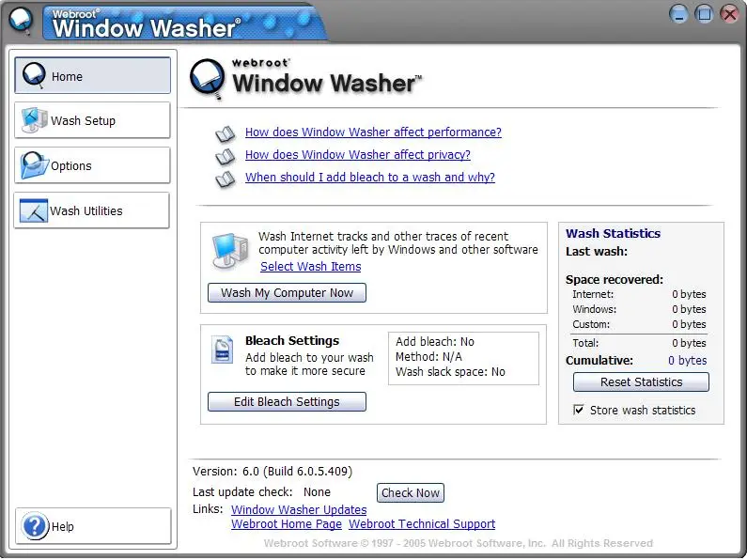
Task: Click Edit Bleach Settings button
Action: [287, 401]
